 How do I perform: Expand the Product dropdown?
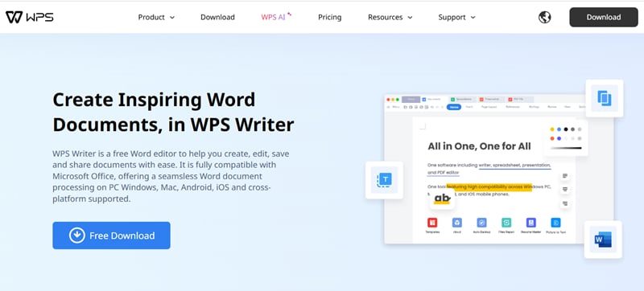pos(156,17)
